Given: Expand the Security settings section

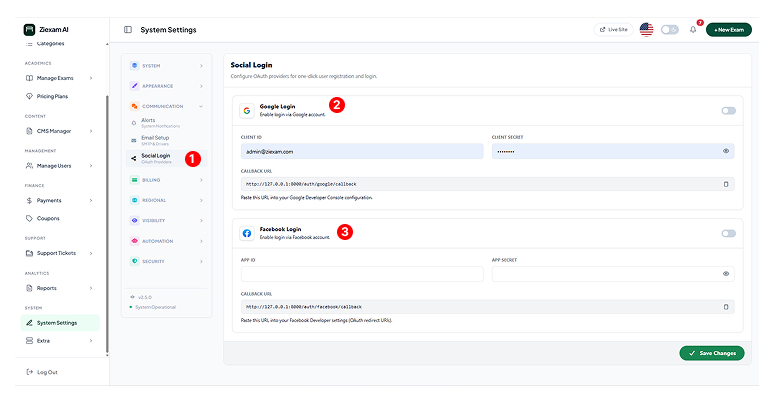Looking at the screenshot, I should pyautogui.click(x=167, y=261).
